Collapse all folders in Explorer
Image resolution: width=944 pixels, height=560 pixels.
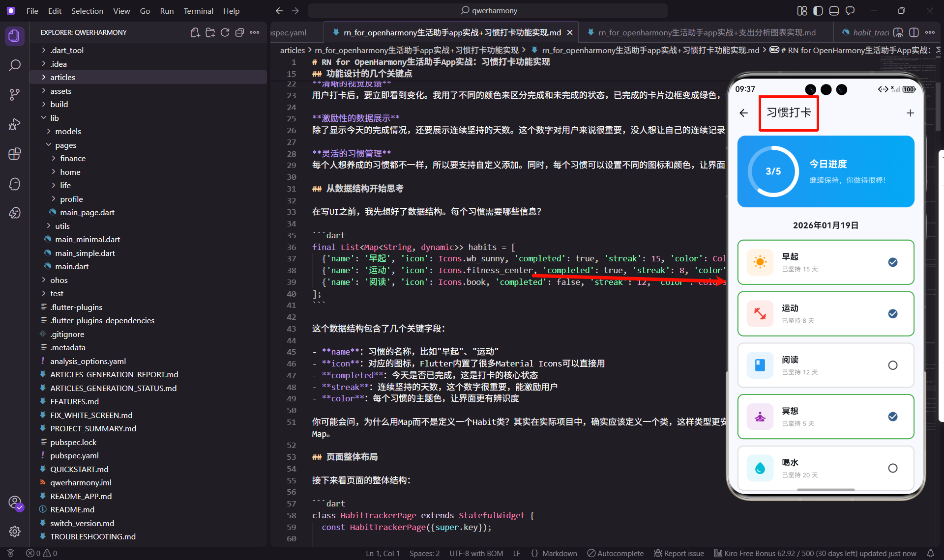(x=239, y=32)
